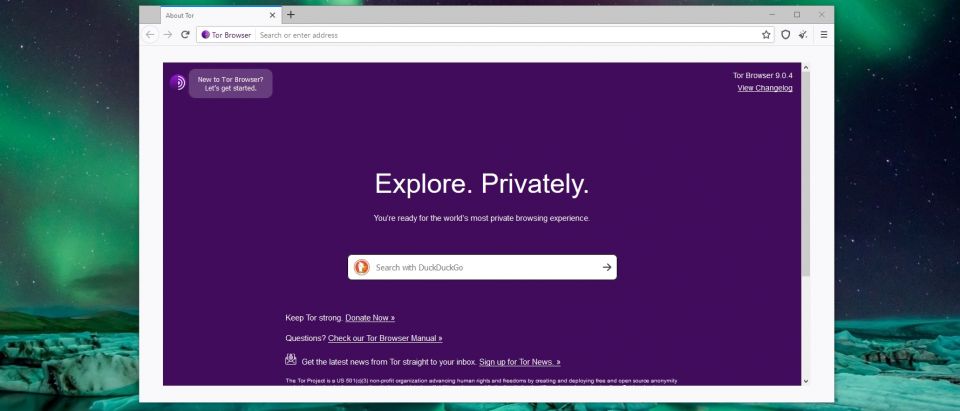The image size is (960, 411).
Task: Submit search with the arrow button
Action: click(607, 267)
